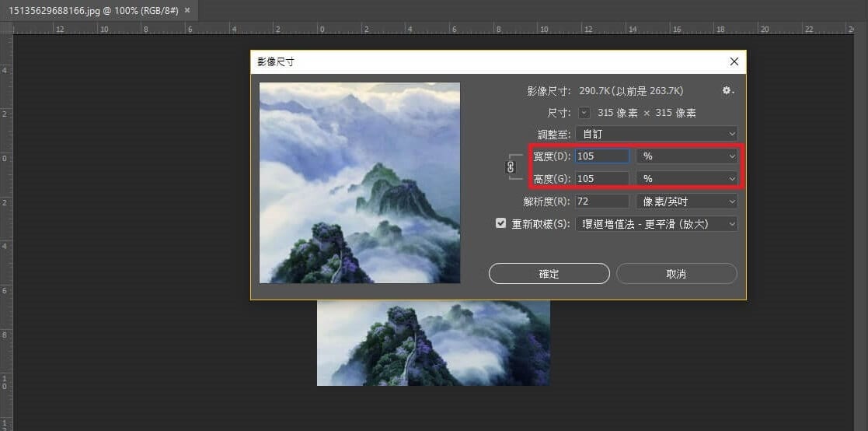
Task: Click the 高度 value field
Action: [602, 178]
